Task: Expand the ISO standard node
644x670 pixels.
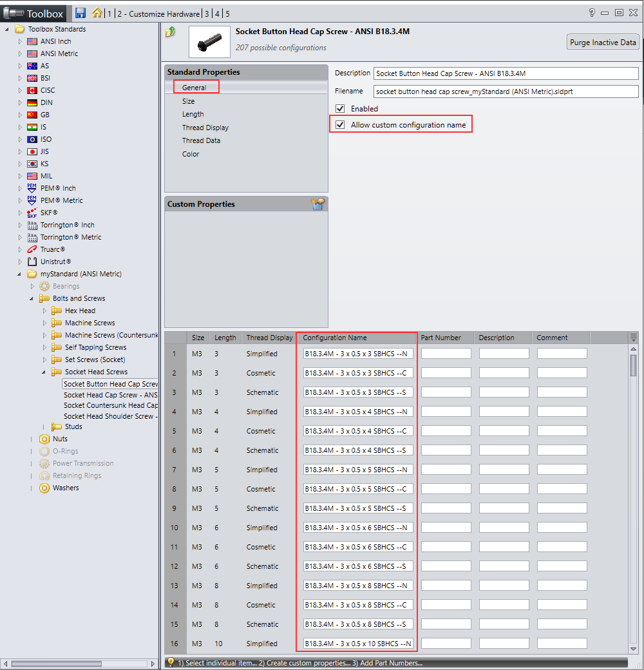Action: [x=20, y=139]
